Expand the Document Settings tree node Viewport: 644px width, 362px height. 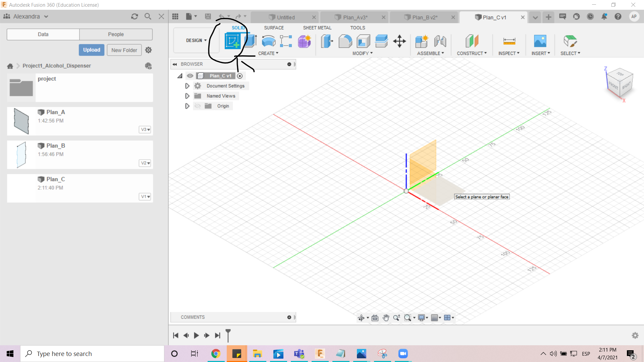[x=187, y=86]
